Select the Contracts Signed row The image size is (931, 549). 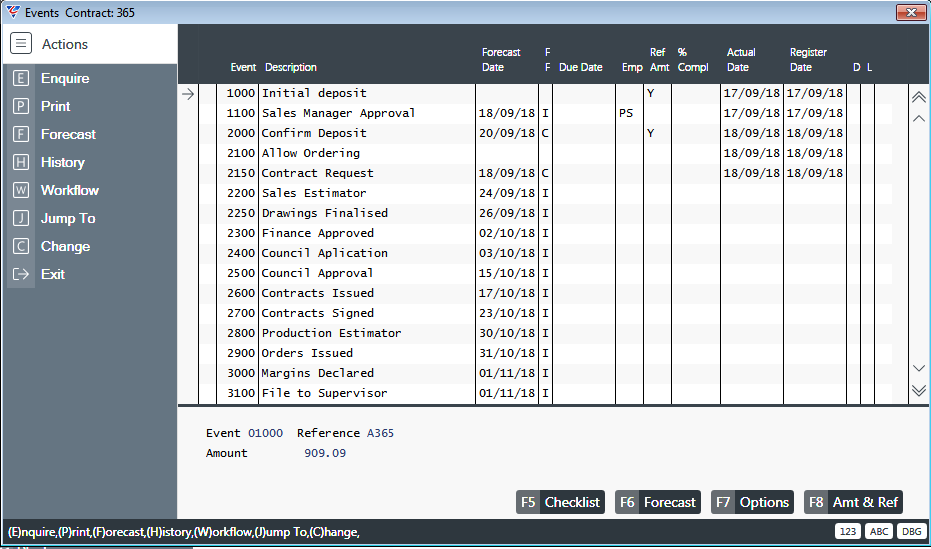(x=544, y=313)
